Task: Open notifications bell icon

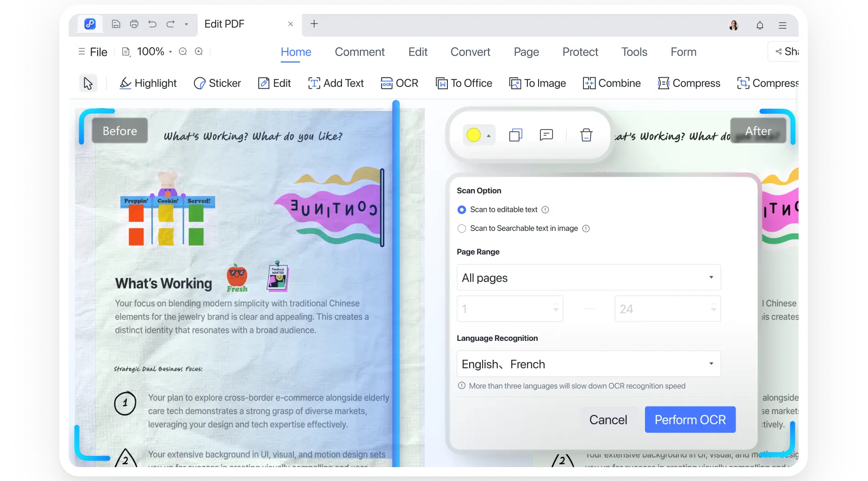Action: pos(760,25)
